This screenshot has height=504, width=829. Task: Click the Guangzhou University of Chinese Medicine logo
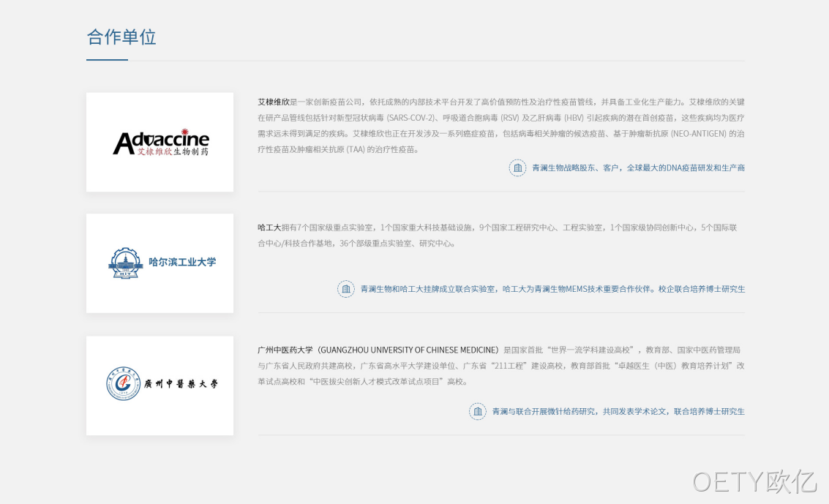tap(162, 383)
